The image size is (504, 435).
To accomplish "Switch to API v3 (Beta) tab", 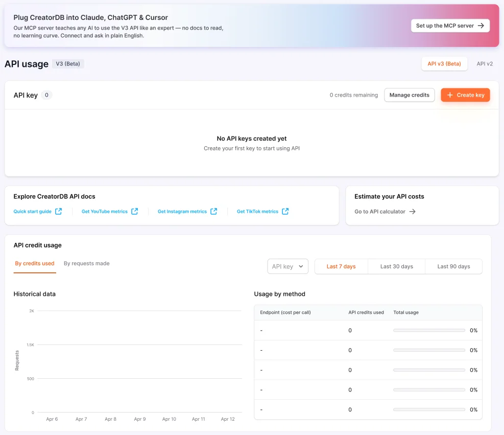I will coord(444,64).
